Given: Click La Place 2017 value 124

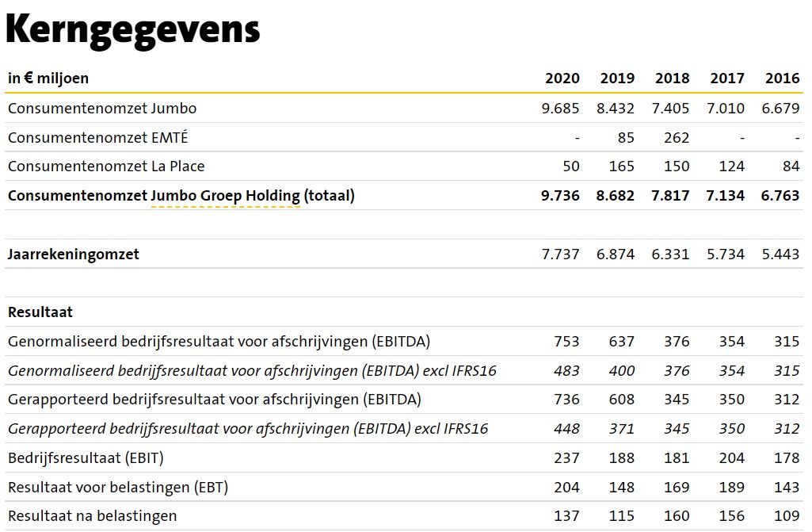Looking at the screenshot, I should pos(732,166).
